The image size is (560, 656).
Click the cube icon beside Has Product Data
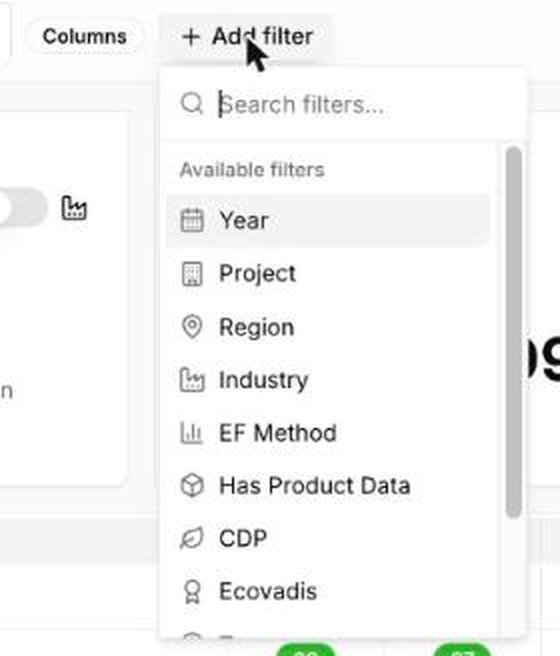coord(192,486)
